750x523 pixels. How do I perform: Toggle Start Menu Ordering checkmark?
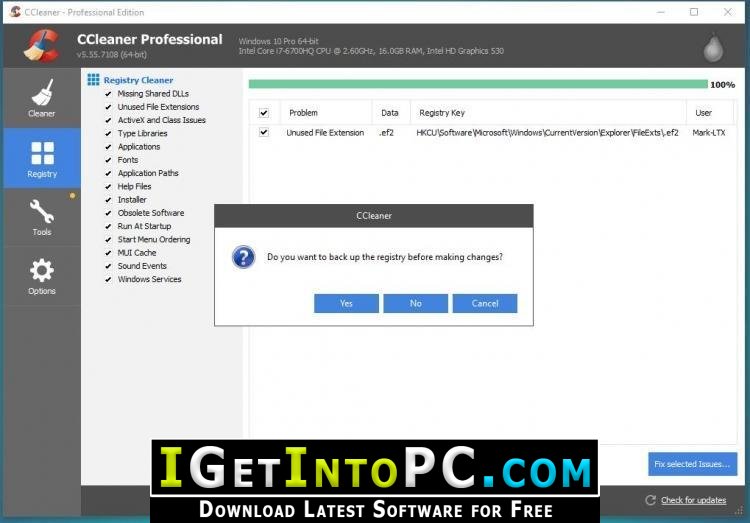108,240
